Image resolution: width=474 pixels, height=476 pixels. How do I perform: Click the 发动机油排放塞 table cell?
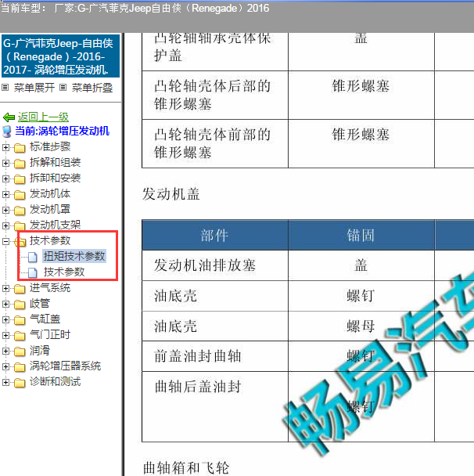pos(215,265)
